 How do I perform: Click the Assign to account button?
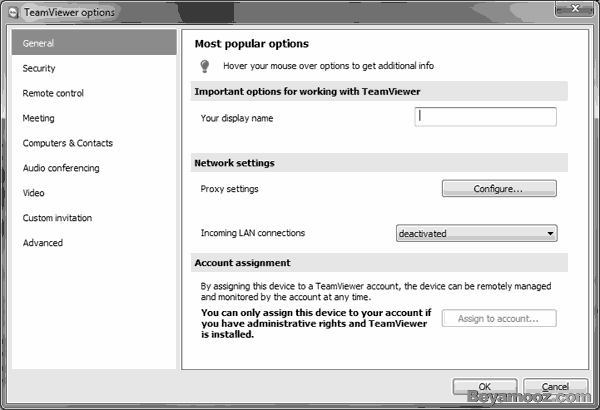pos(499,319)
